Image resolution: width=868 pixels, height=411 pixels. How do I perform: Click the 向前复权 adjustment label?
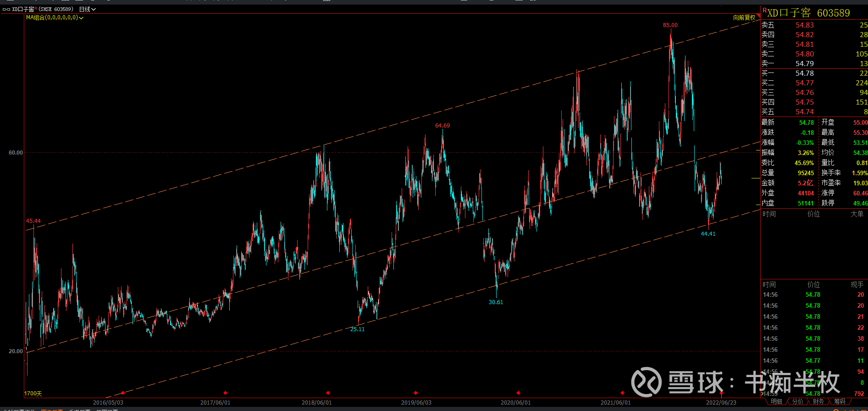point(744,17)
